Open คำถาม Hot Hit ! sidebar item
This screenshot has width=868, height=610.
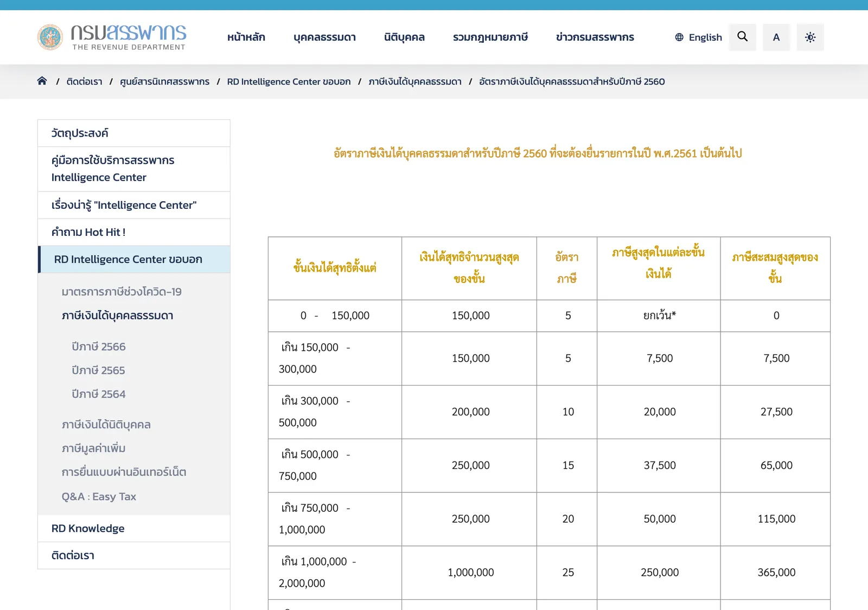(134, 232)
